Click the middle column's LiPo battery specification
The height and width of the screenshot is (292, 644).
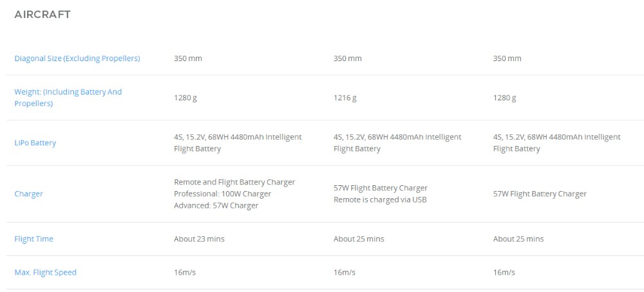coord(397,143)
